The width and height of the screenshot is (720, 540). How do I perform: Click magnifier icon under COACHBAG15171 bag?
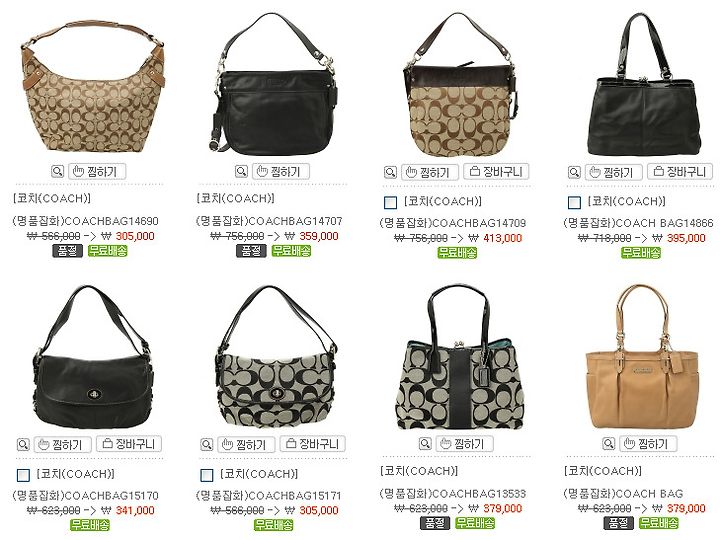click(207, 444)
